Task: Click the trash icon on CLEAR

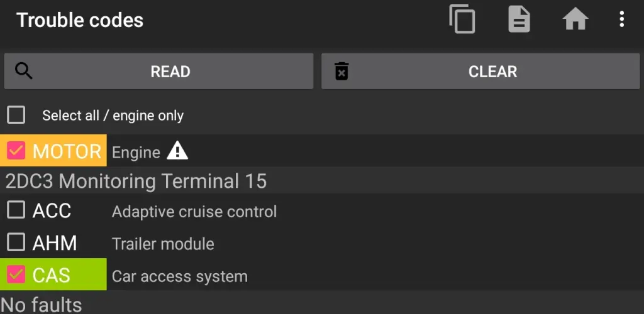Action: tap(341, 71)
